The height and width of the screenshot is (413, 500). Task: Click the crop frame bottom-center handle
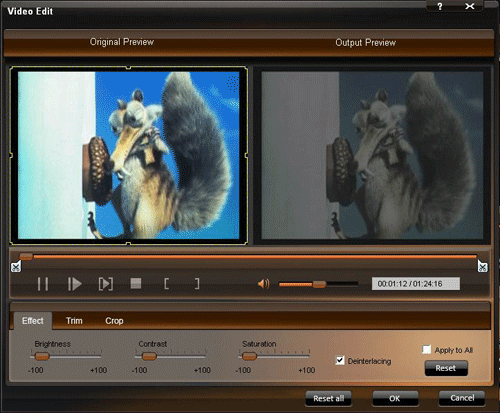point(128,244)
